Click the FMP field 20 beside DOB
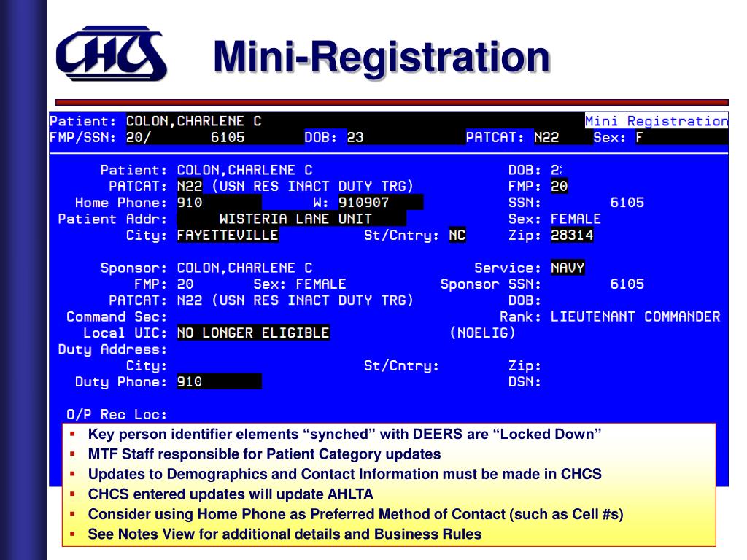747x560 pixels. (x=560, y=186)
